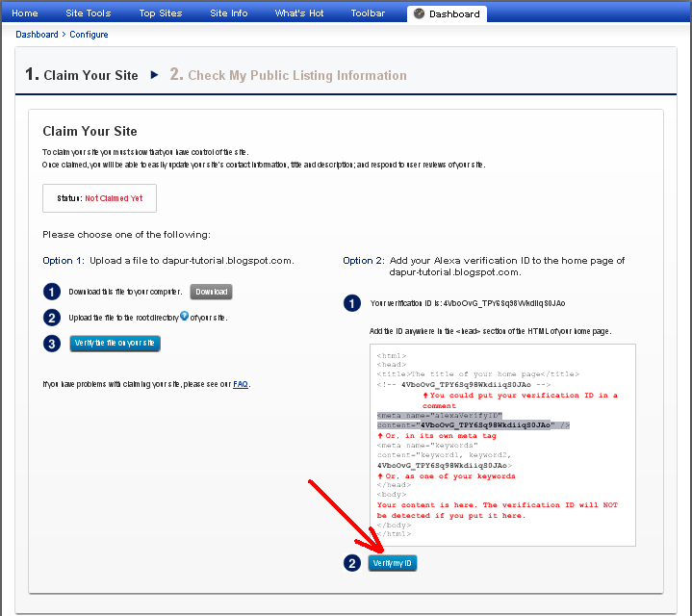Open the FAQ link
The height and width of the screenshot is (616, 692).
coord(240,384)
